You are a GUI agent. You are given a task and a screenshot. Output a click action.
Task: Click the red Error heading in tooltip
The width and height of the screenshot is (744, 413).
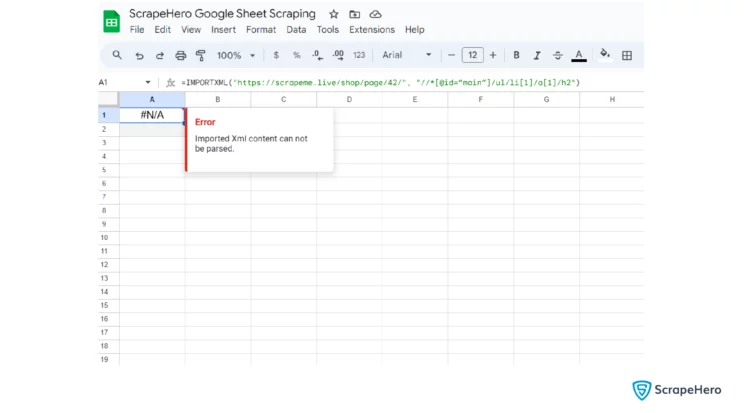(205, 122)
